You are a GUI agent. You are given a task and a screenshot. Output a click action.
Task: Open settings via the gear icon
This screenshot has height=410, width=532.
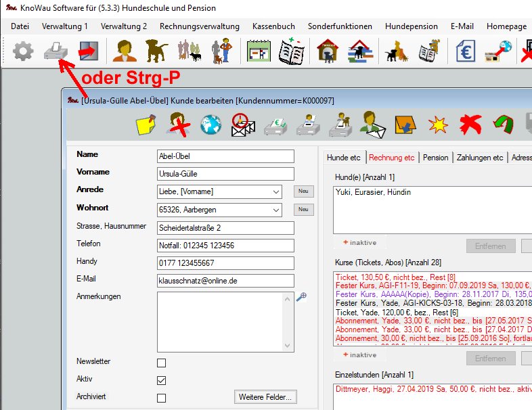(x=23, y=52)
